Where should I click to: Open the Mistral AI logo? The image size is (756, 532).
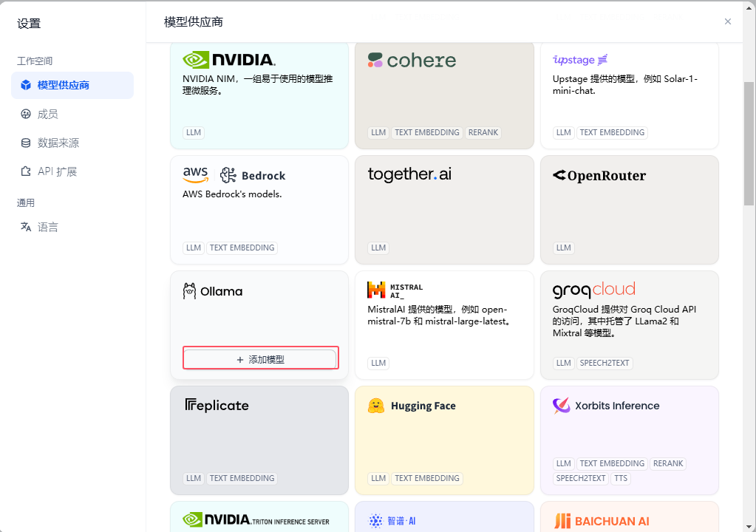point(395,290)
